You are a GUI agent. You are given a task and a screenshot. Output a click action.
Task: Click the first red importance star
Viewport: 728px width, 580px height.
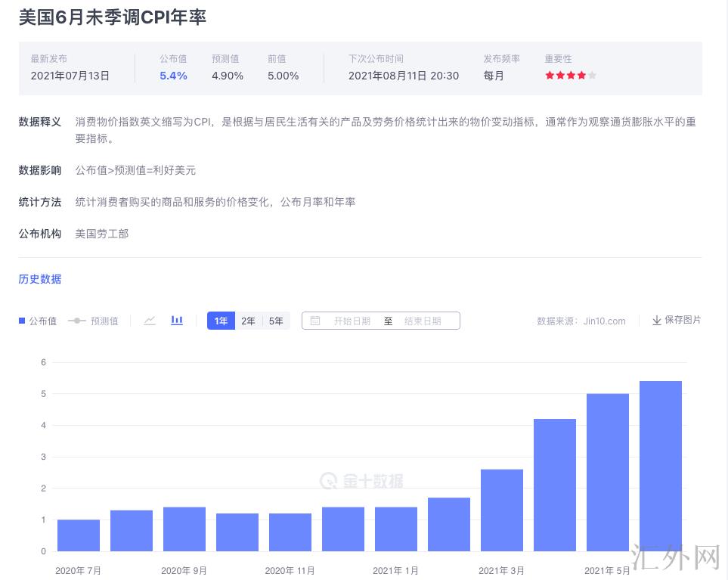pyautogui.click(x=550, y=76)
